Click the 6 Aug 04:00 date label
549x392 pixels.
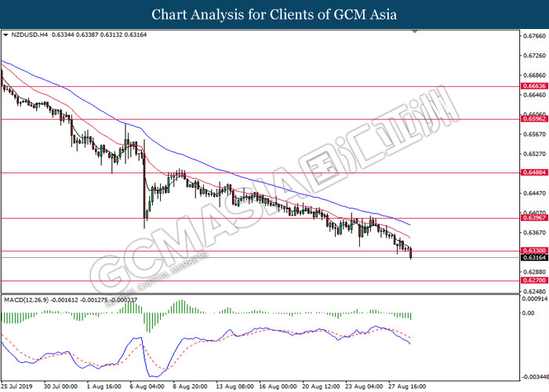click(147, 386)
